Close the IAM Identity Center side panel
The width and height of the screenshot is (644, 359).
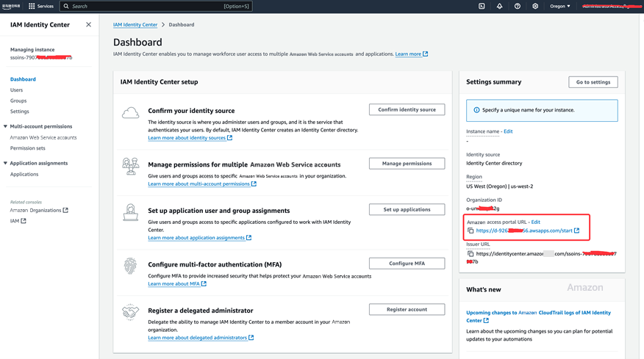coord(88,25)
